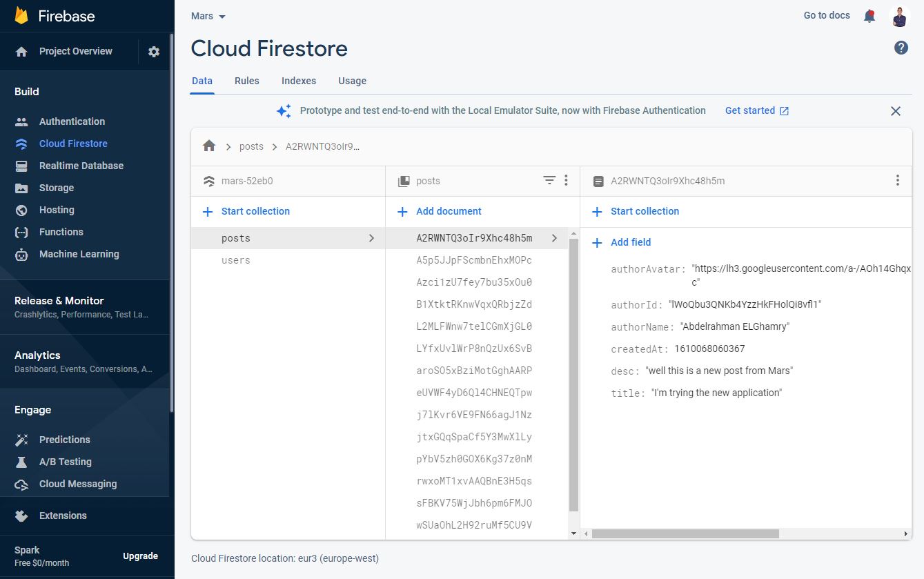Dismiss the Emulator Suite banner
This screenshot has height=579, width=924.
[896, 111]
